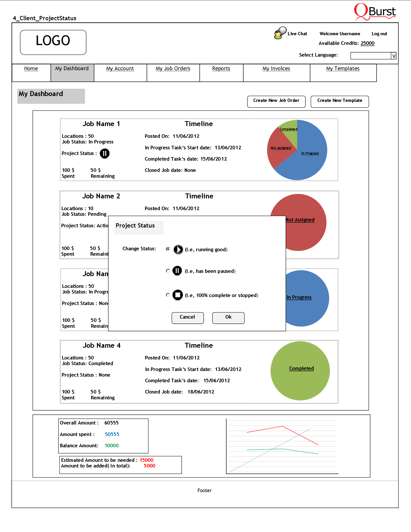Select the '100% complete or stopped' radio button
This screenshot has width=411, height=532.
click(168, 295)
